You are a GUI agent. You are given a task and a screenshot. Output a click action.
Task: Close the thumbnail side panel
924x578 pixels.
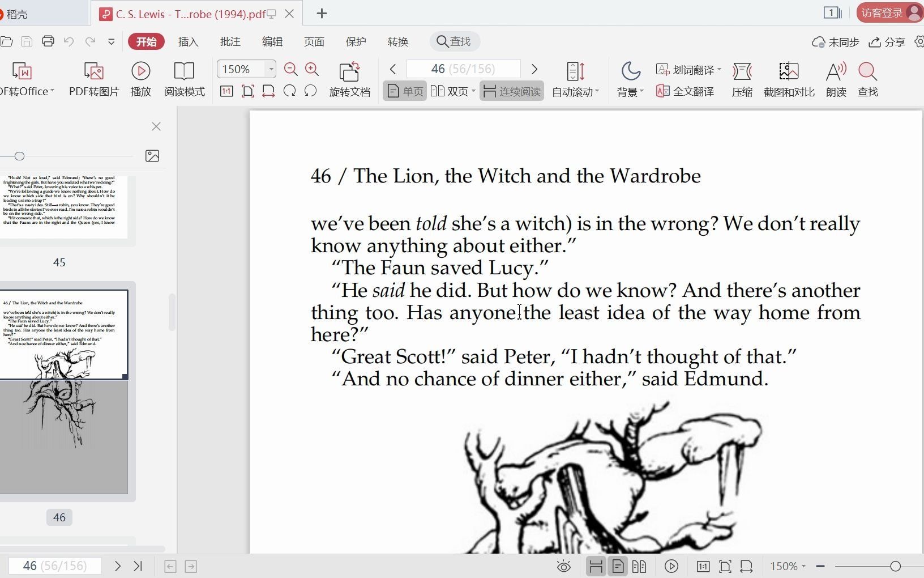156,126
